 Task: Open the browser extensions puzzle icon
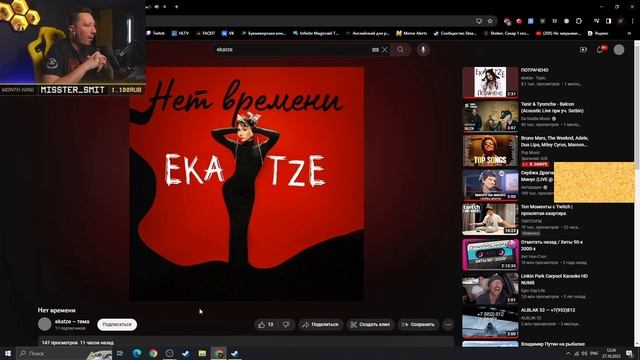[x=579, y=21]
